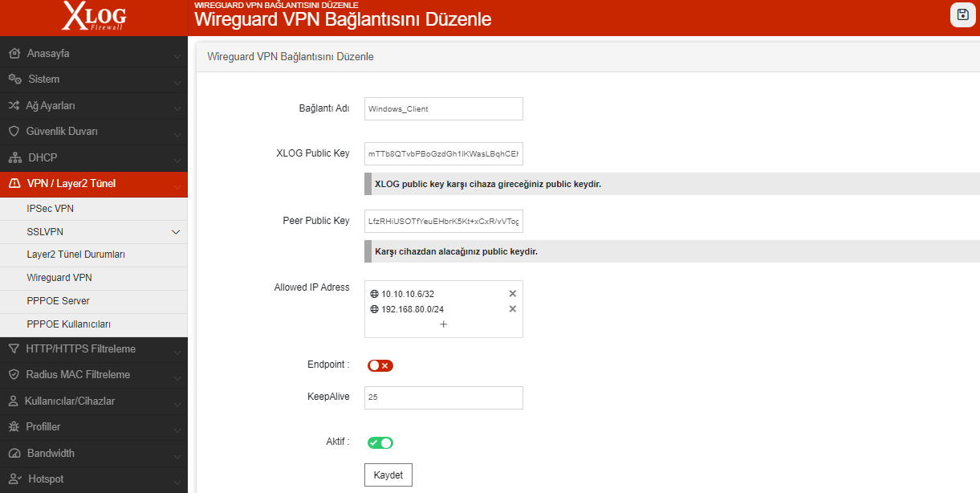Click the 192.168.80.0/24 address text
The image size is (980, 493).
(x=413, y=309)
